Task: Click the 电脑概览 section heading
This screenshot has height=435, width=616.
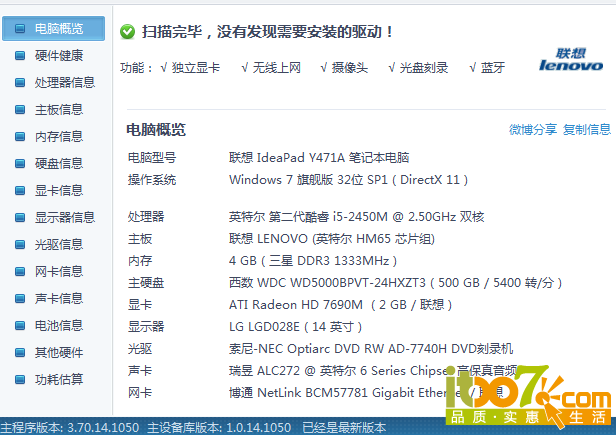Action: (x=156, y=130)
